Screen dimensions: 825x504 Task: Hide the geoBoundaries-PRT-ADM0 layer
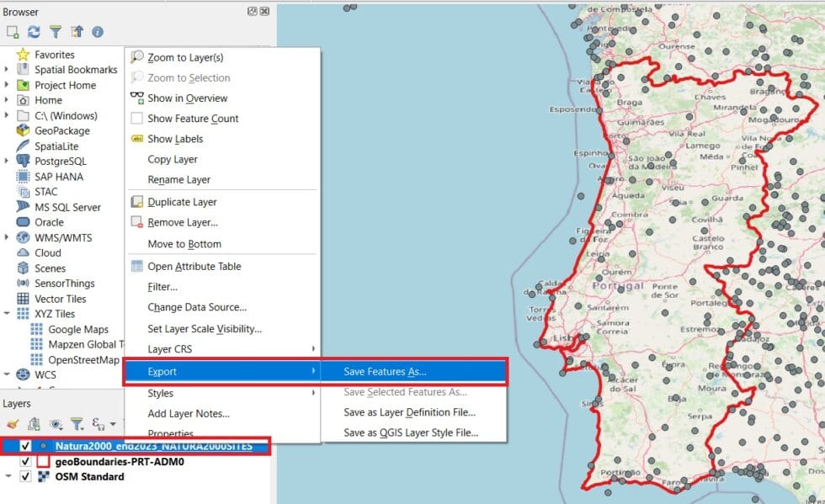coord(25,460)
